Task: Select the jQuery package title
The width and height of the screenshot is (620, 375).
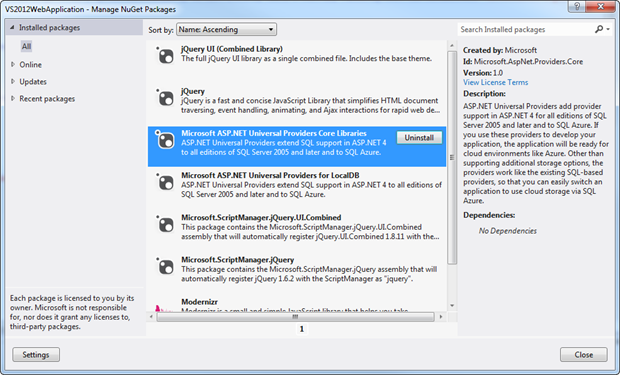Action: (193, 91)
